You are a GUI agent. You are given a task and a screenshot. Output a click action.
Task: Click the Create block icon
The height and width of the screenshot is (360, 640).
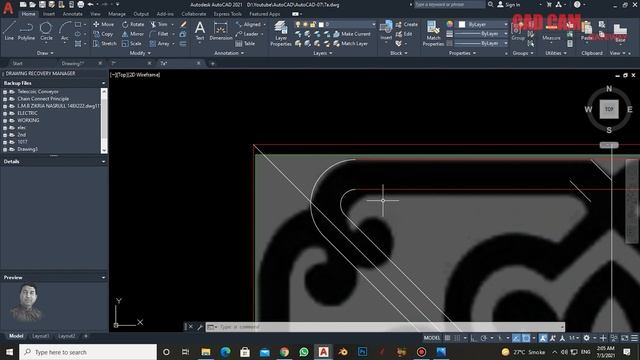click(x=407, y=24)
